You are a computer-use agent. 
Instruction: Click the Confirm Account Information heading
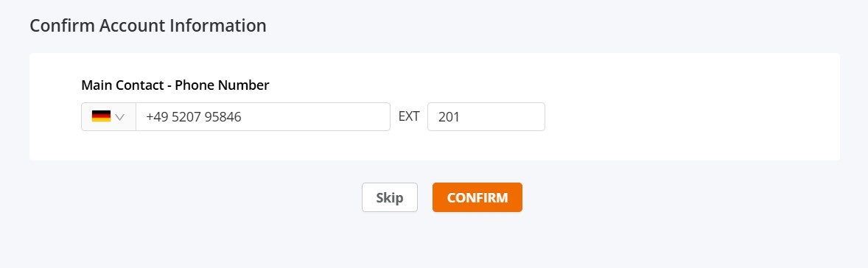(148, 26)
